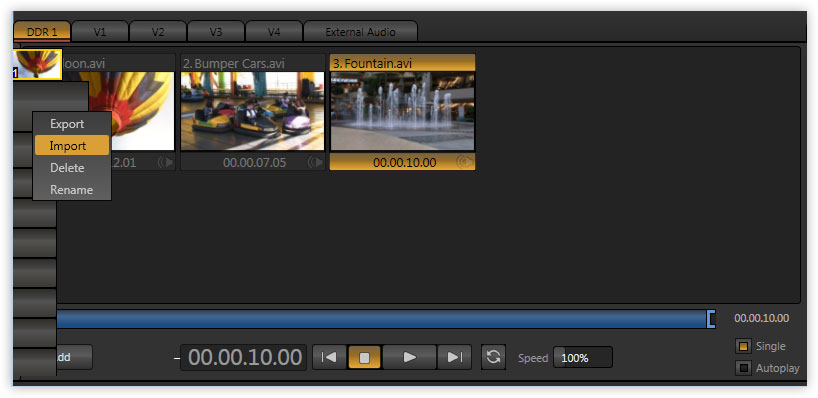Open the V2 tab
Viewport: 818px width, 398px height.
[158, 32]
